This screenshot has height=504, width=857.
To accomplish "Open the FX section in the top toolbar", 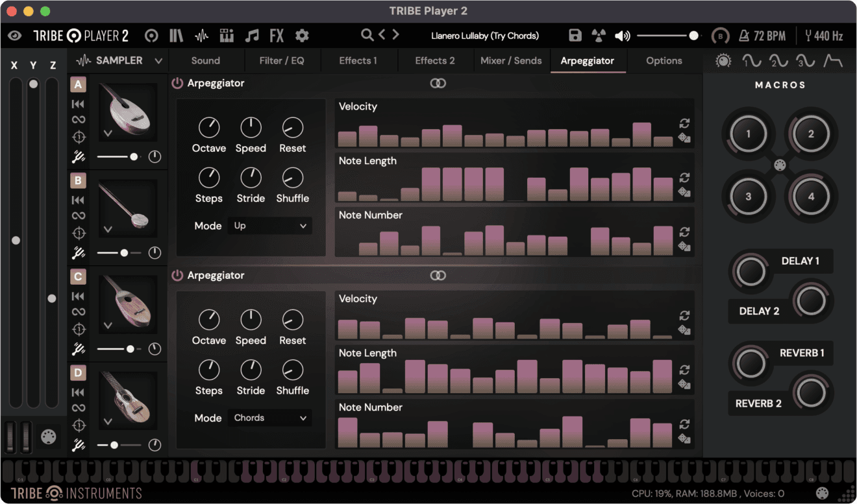I will (277, 35).
